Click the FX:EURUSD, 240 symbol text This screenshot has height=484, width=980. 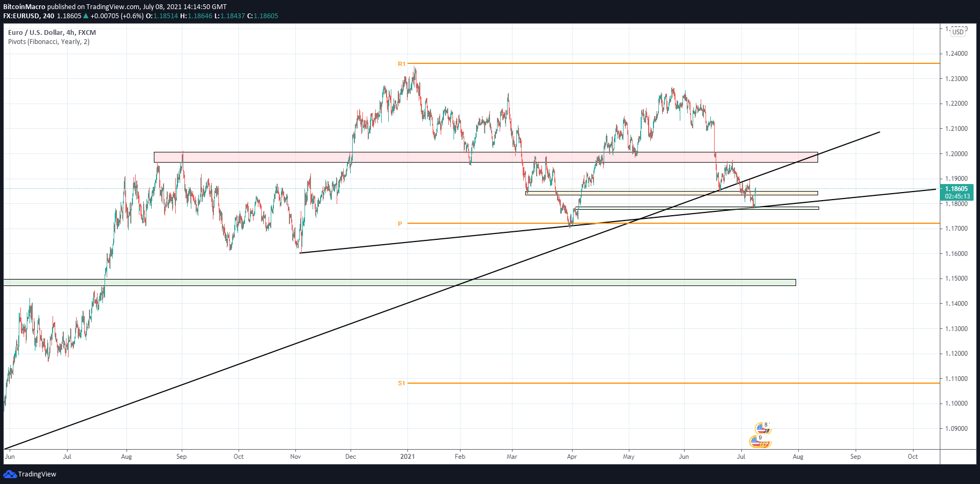(29, 16)
